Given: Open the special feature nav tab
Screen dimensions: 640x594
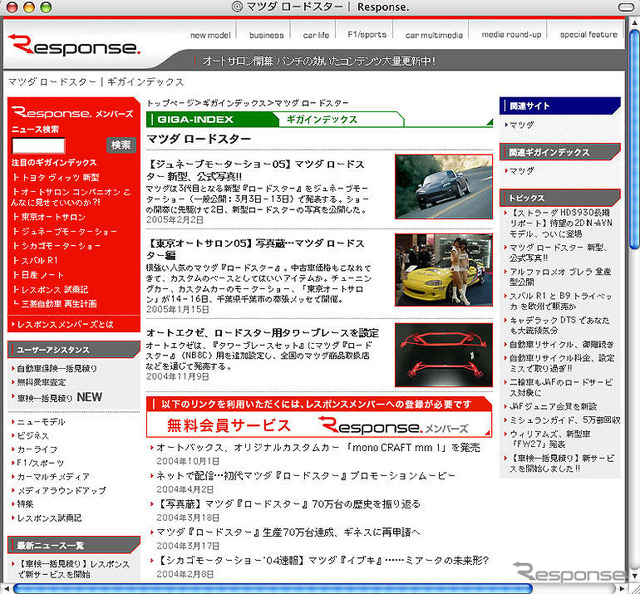Looking at the screenshot, I should click(x=589, y=35).
